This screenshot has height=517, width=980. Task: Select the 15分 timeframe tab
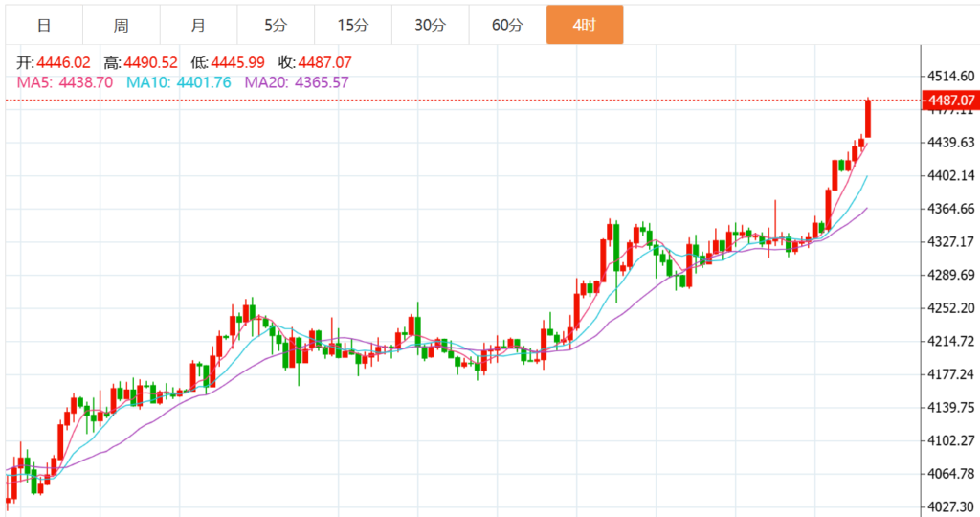click(352, 25)
